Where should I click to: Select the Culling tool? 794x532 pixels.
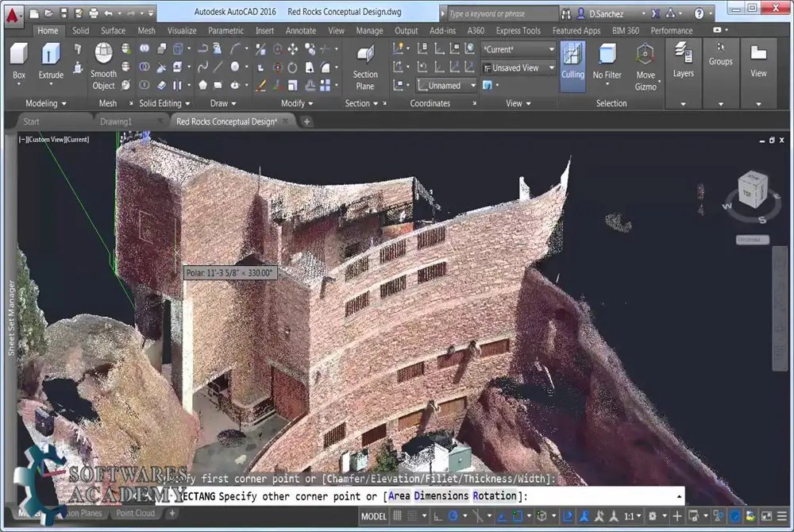pos(572,64)
